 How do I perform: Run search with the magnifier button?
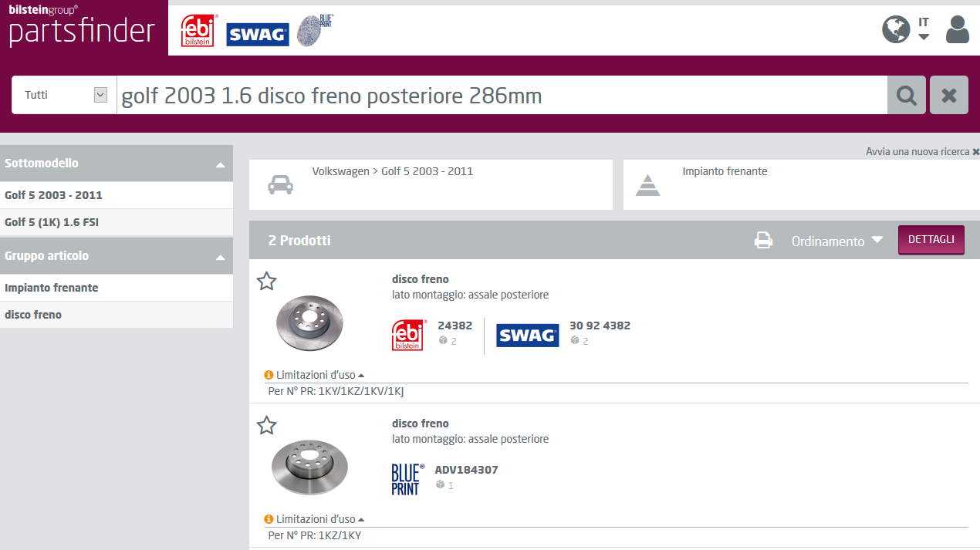point(907,96)
